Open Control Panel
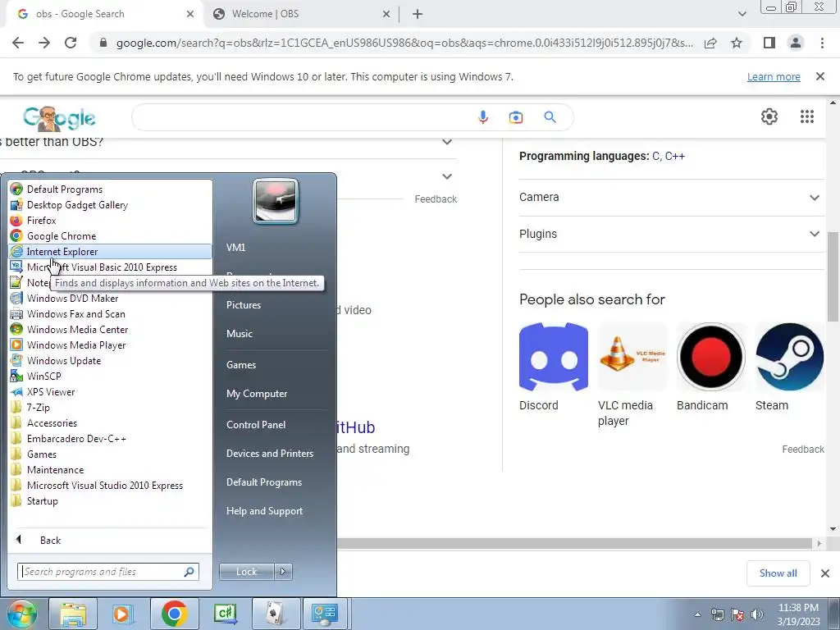 click(256, 425)
